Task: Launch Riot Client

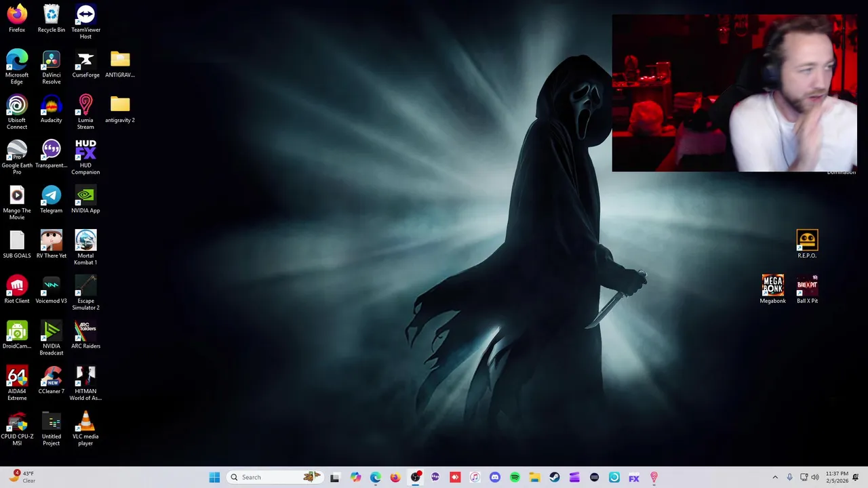Action: (17, 289)
